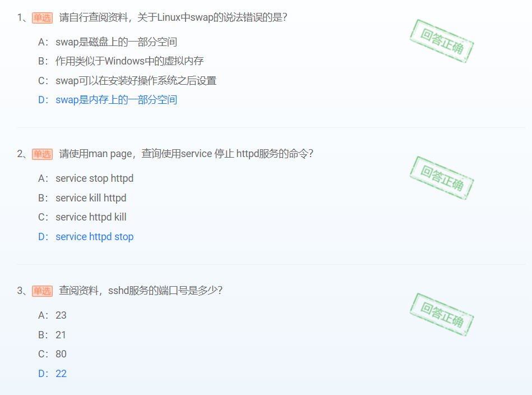
Task: Choose option C swap可以在安装好操作系统之后设置
Action: pyautogui.click(x=127, y=80)
